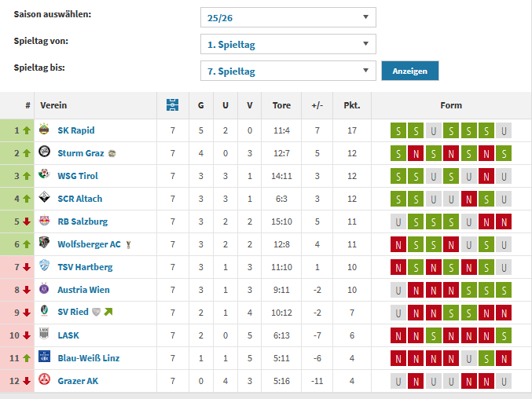Open the 'Spieltag bis' matchday dropdown

[x=288, y=71]
